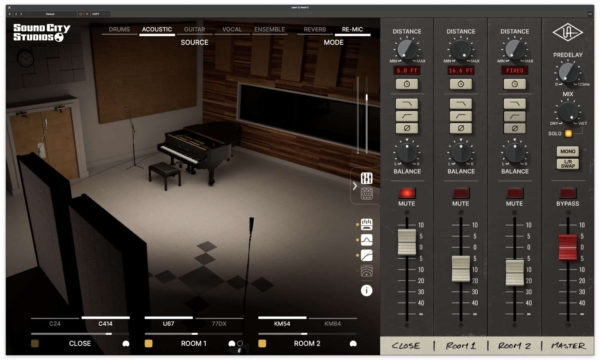Viewport: 600px width, 362px height.
Task: Choose the 77DX Room 1 microphone
Action: [219, 323]
